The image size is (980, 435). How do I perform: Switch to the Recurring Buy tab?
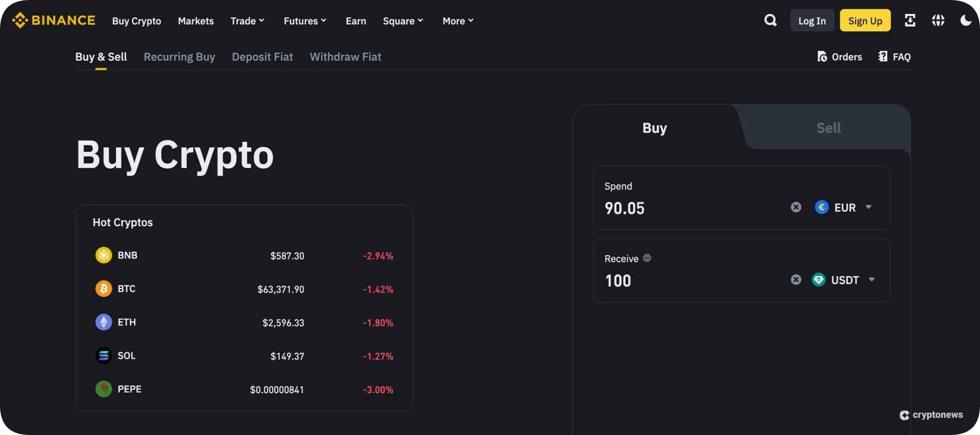pyautogui.click(x=179, y=57)
